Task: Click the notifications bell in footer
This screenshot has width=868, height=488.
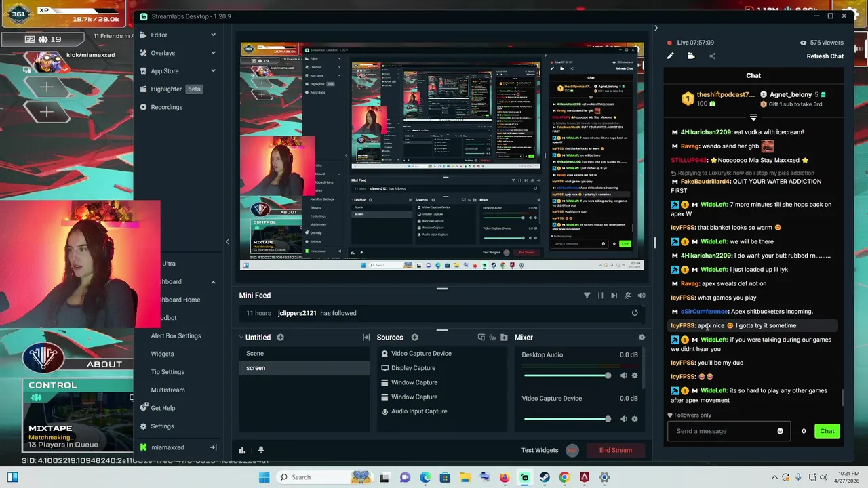Action: (260, 450)
